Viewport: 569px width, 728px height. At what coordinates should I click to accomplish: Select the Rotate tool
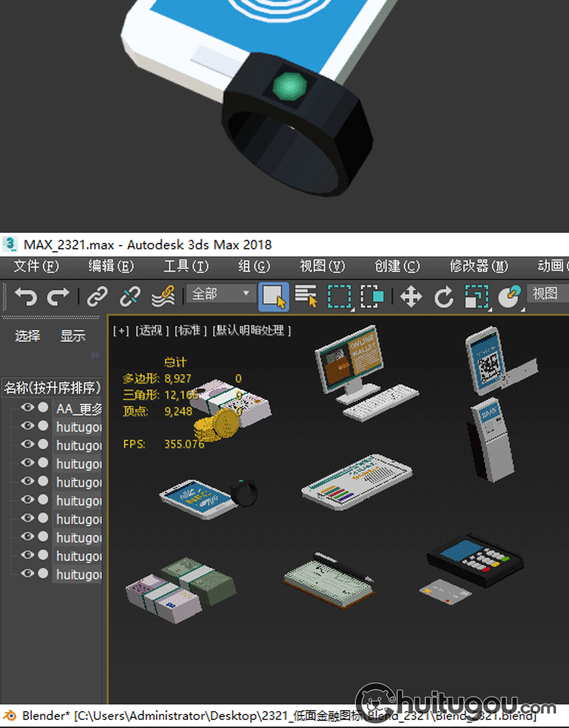click(x=443, y=296)
